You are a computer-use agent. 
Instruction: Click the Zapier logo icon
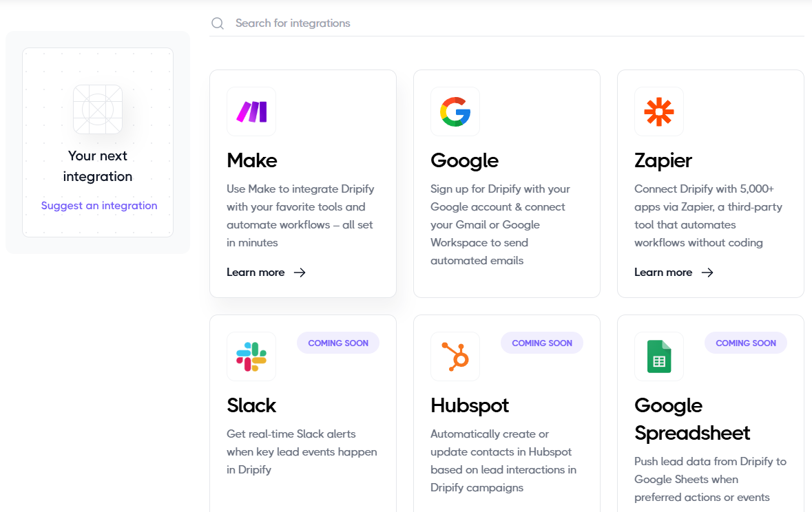point(659,111)
